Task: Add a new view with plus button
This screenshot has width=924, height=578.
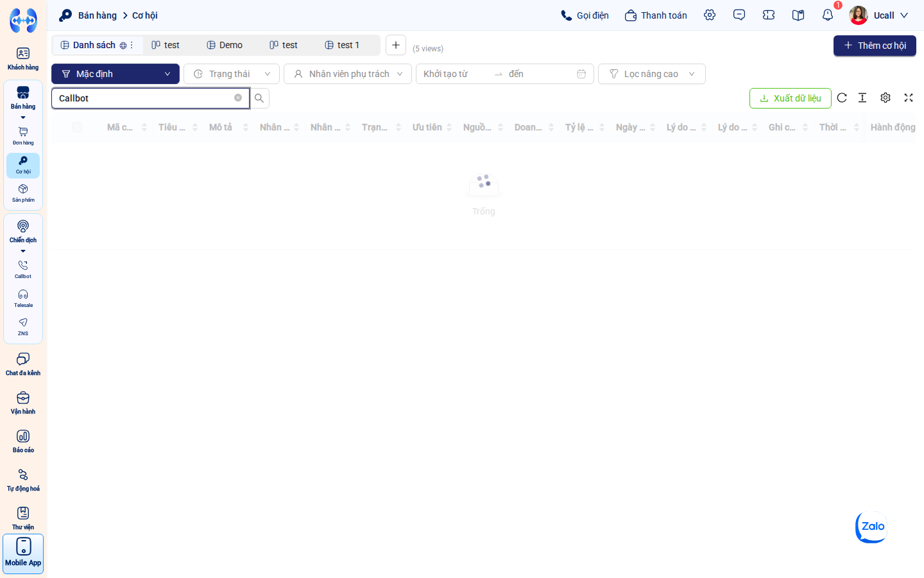Action: point(396,45)
